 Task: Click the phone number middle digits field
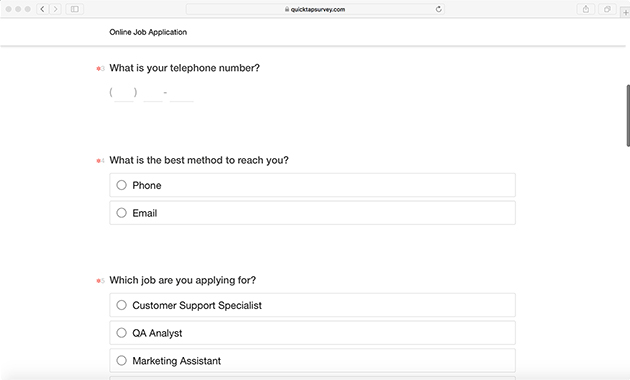153,94
